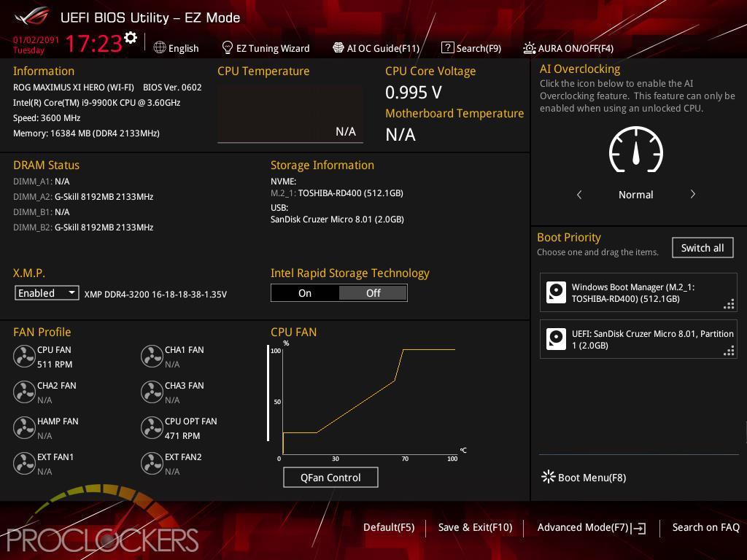Click the CHA1 FAN fan icon
The width and height of the screenshot is (747, 560).
[x=152, y=357]
